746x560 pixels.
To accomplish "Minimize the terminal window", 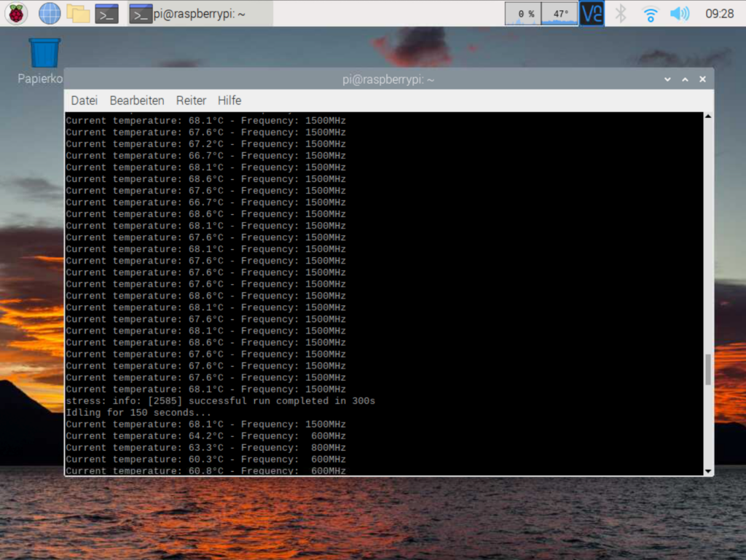I will coord(667,79).
